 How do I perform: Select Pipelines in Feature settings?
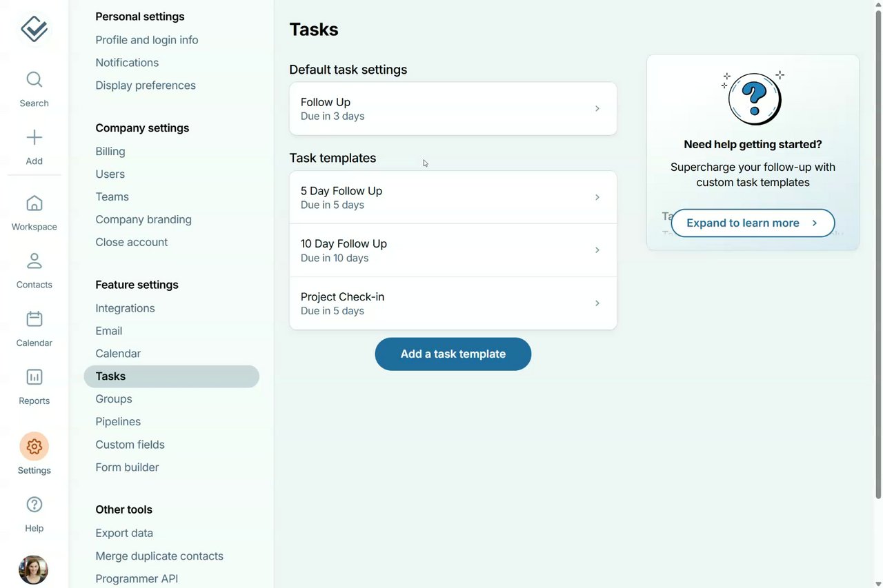(118, 422)
